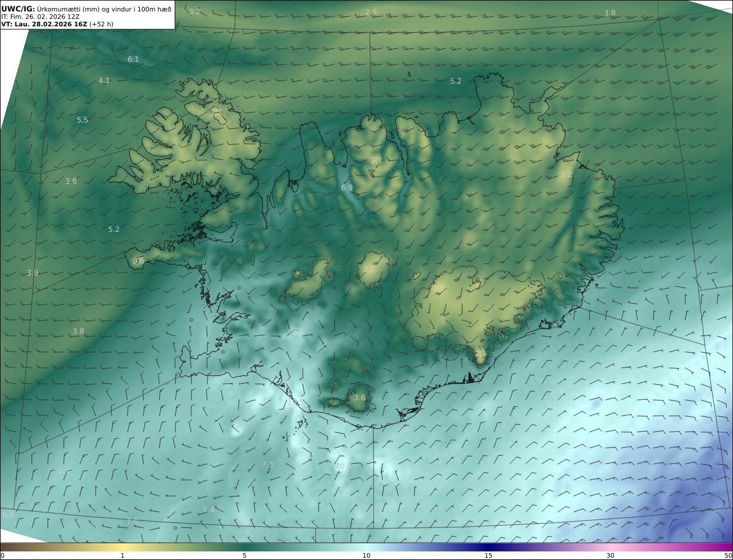Click the dark navy colorbar segment above 15

point(488,546)
